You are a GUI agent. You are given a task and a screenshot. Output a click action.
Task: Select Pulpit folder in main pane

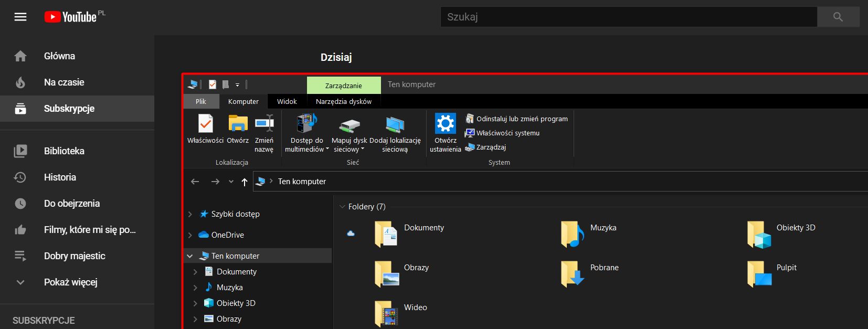tap(772, 274)
